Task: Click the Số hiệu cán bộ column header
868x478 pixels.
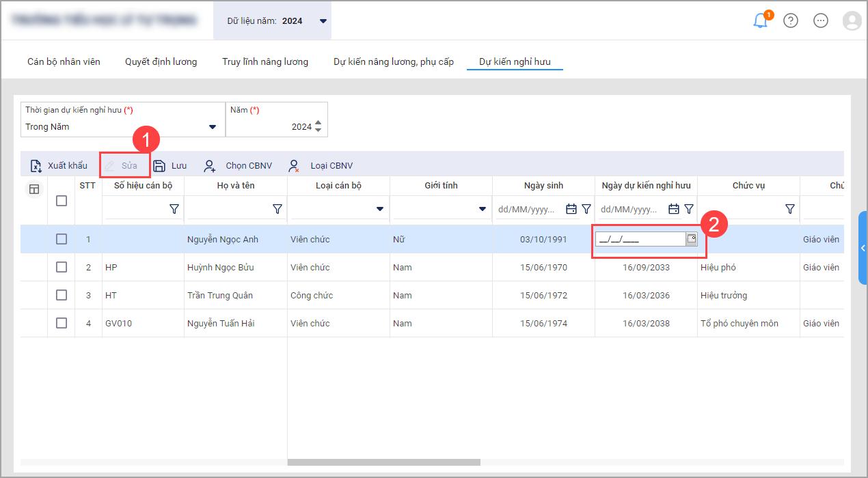Action: click(144, 185)
